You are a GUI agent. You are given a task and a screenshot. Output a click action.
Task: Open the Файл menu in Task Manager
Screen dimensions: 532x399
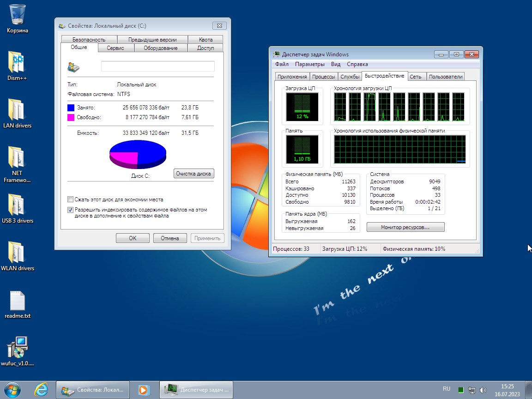[281, 64]
